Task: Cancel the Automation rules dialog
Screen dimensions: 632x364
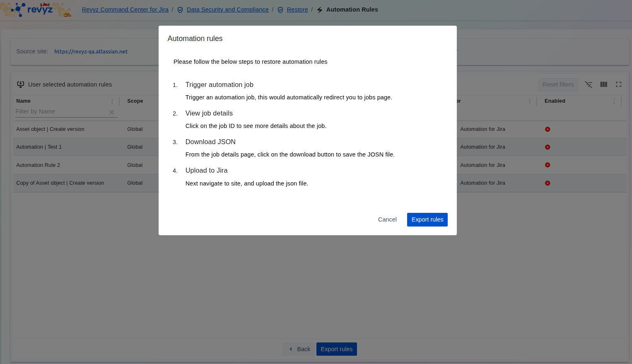Action: coord(387,219)
